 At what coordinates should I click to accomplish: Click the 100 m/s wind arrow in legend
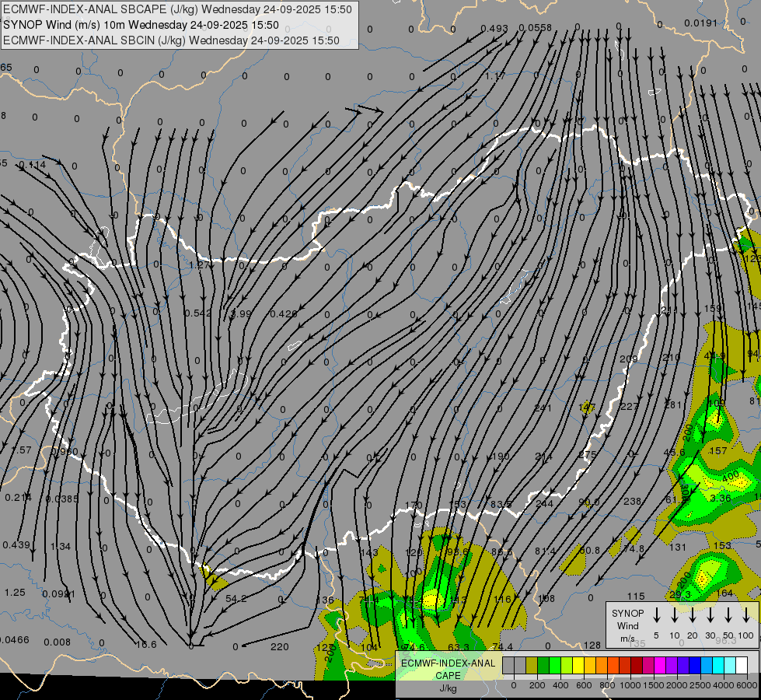746,615
